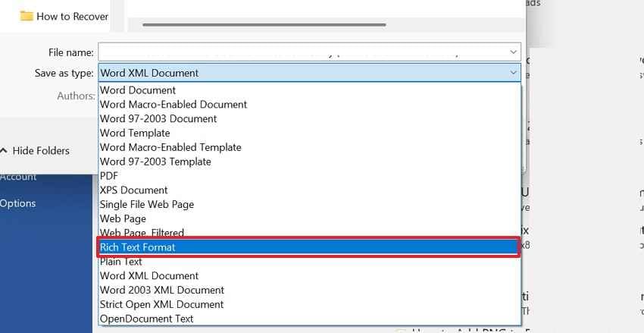
Task: Collapse the Save as type dropdown arrow
Action: click(514, 73)
